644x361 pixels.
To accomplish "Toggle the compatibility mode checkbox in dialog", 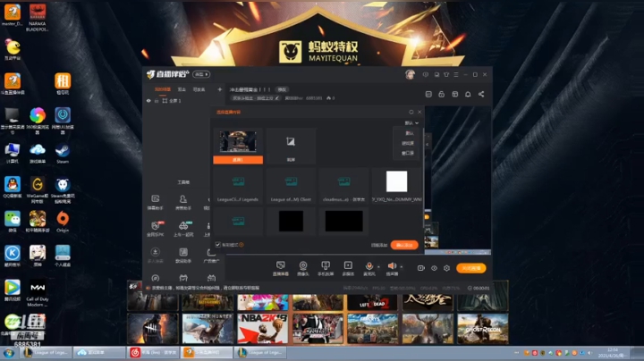I will (218, 245).
